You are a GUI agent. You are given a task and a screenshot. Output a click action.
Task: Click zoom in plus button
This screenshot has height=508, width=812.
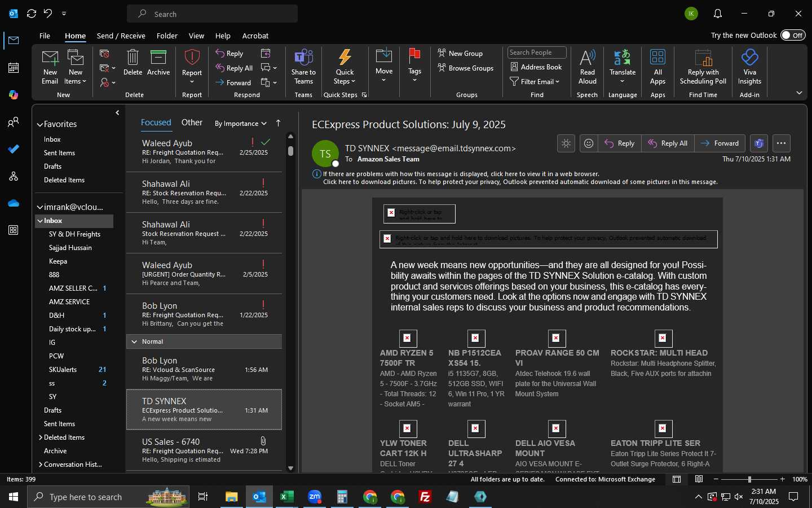782,479
